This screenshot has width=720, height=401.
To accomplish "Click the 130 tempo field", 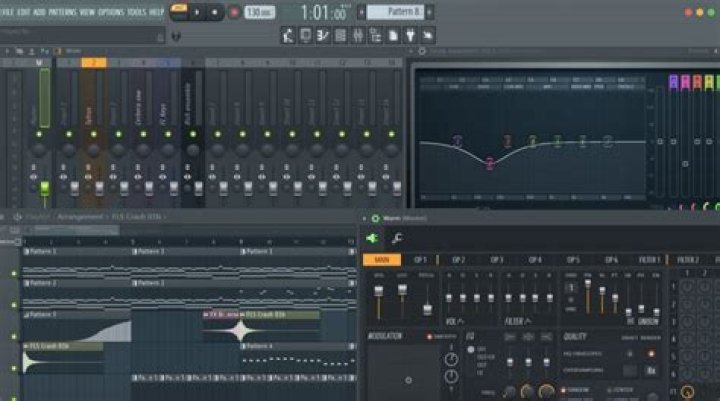I will click(259, 12).
